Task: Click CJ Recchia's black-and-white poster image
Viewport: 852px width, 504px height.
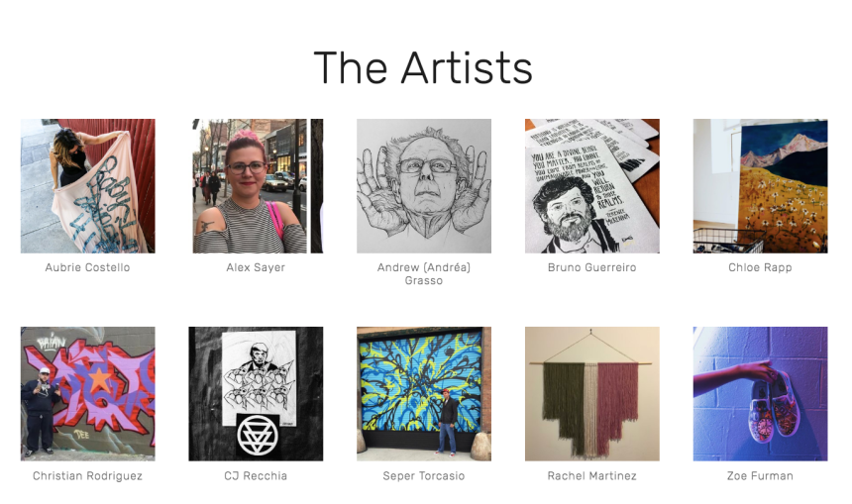Action: coord(256,394)
